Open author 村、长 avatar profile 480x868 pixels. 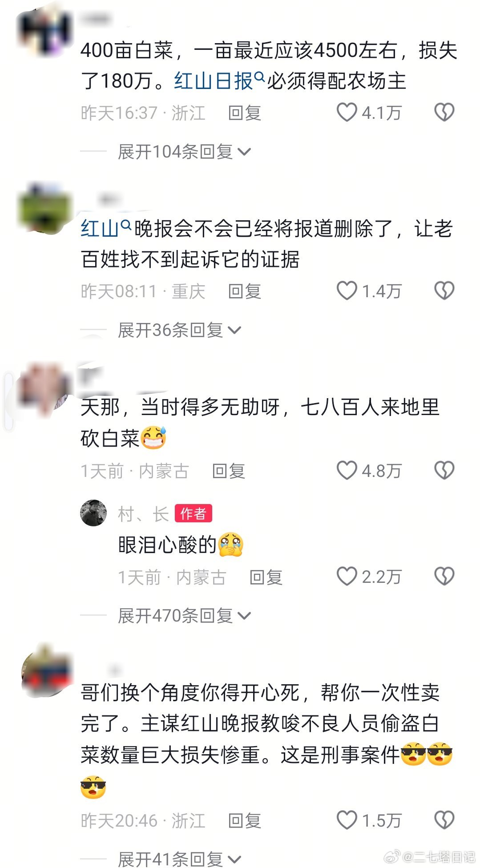(x=93, y=513)
